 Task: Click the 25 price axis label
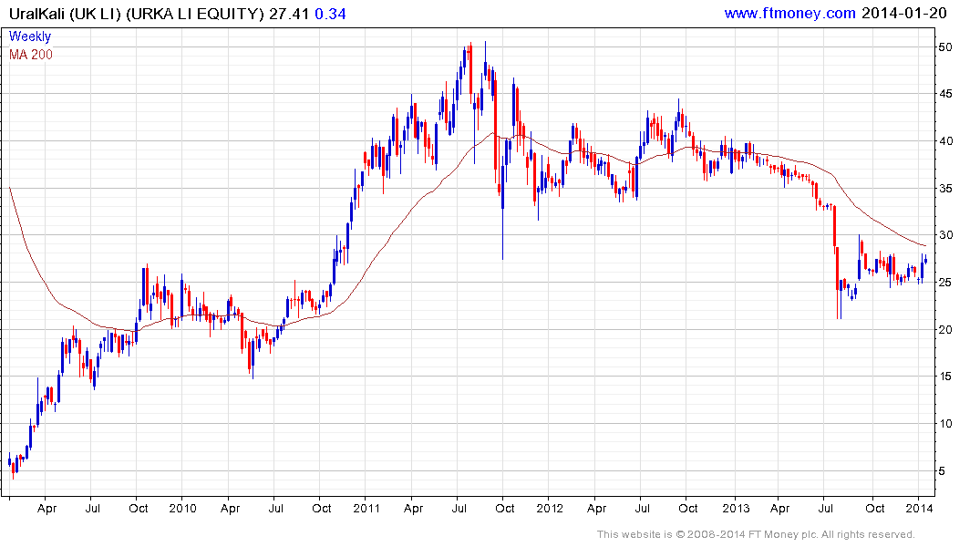[945, 283]
